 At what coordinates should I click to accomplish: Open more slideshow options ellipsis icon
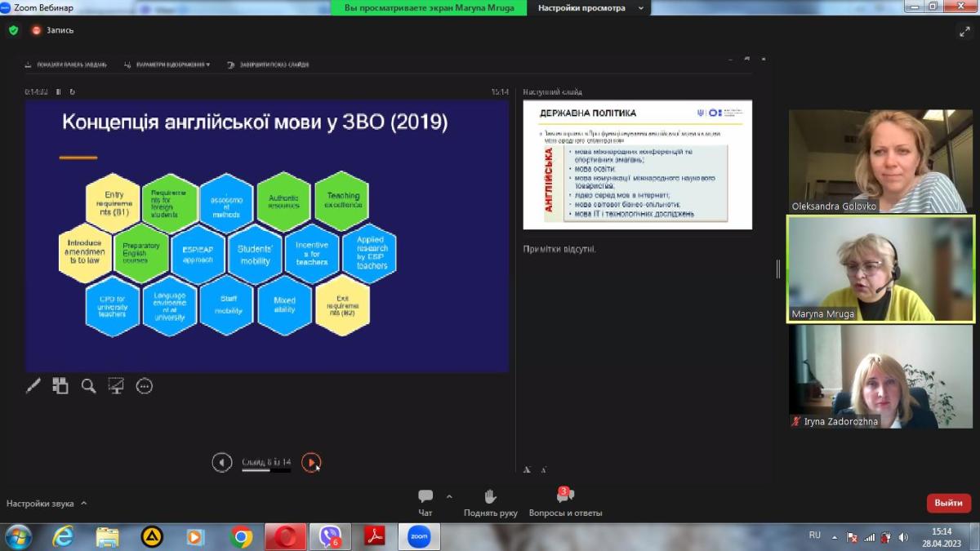tap(145, 386)
